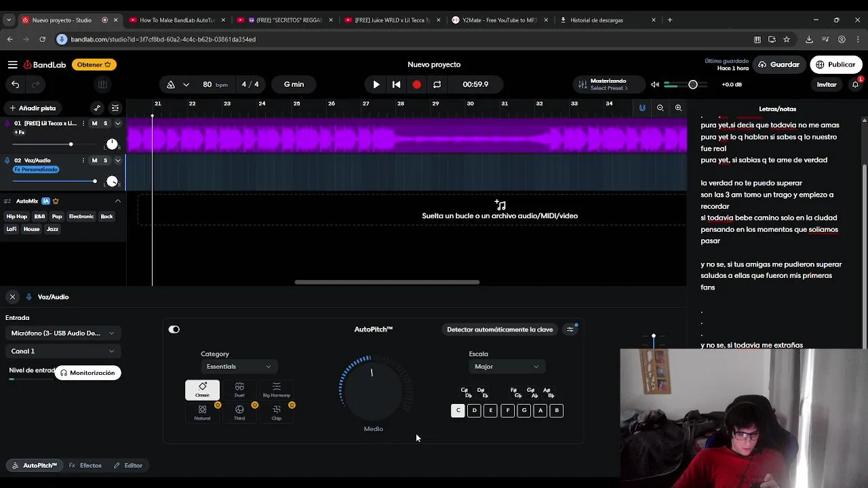Switch to AutoPitch tab
The image size is (868, 488).
[x=35, y=466]
